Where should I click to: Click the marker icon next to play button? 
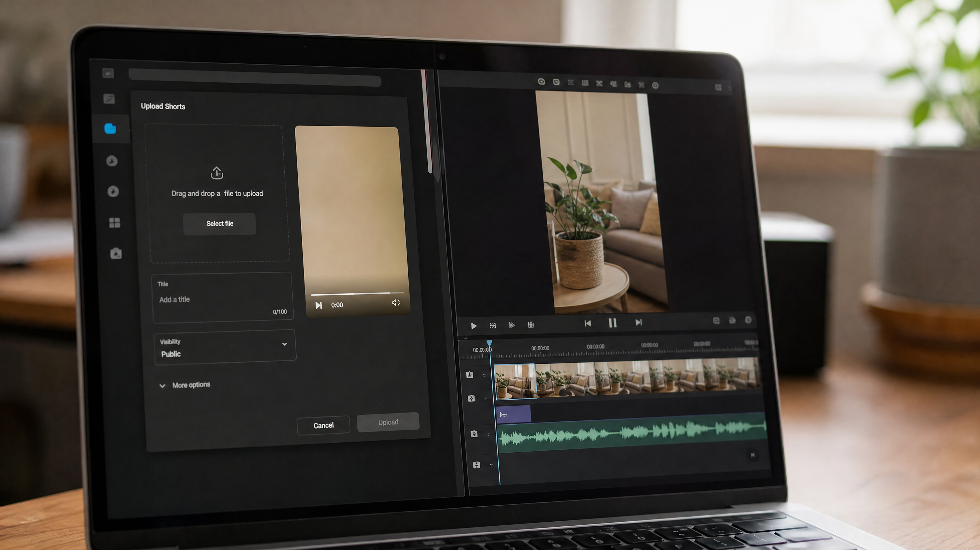pyautogui.click(x=493, y=325)
